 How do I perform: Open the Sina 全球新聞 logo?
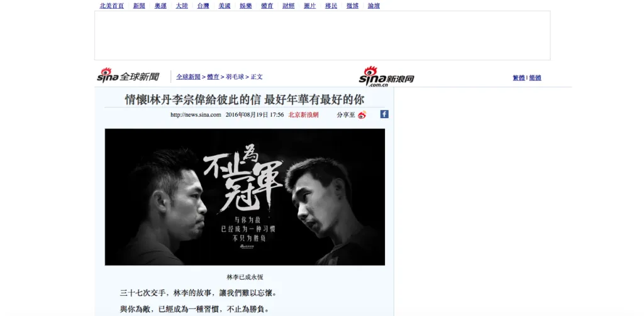tap(128, 75)
